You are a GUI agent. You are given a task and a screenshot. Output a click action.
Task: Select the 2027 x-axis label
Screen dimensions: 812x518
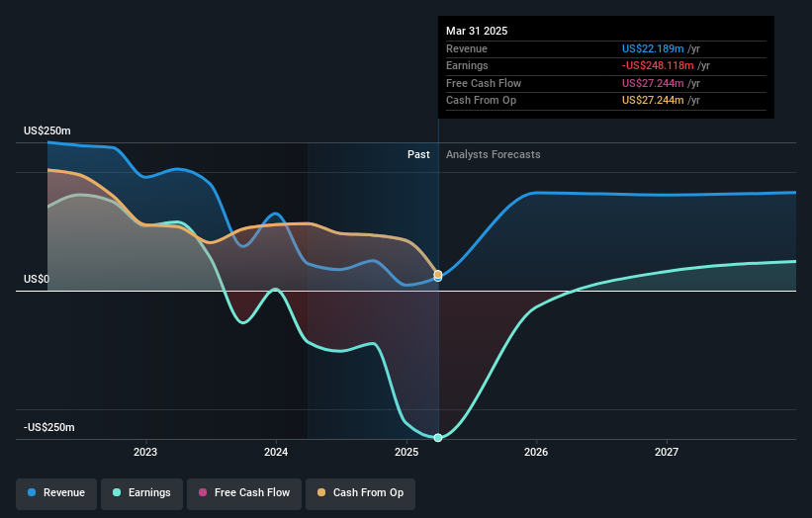click(x=667, y=452)
